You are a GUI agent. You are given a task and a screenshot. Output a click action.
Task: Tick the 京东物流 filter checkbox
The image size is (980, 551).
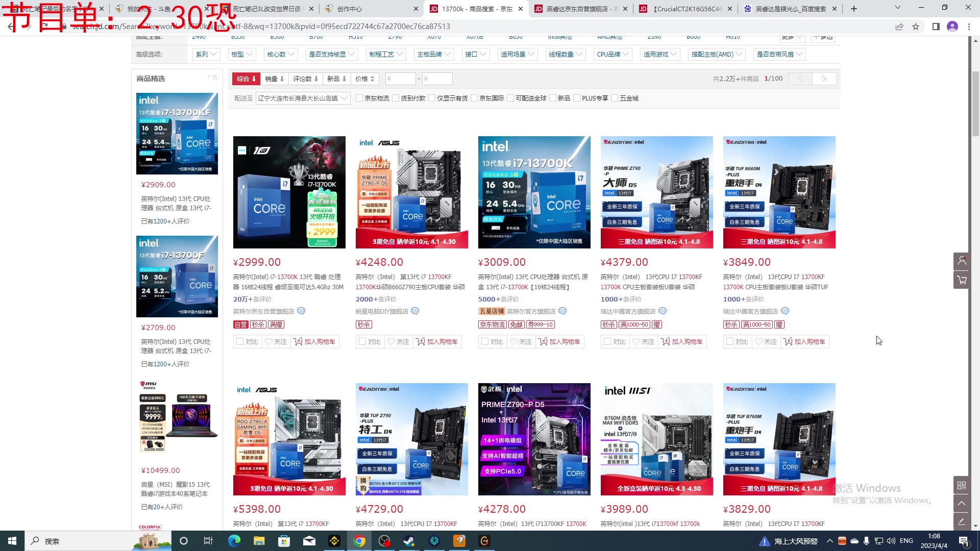[x=359, y=98]
